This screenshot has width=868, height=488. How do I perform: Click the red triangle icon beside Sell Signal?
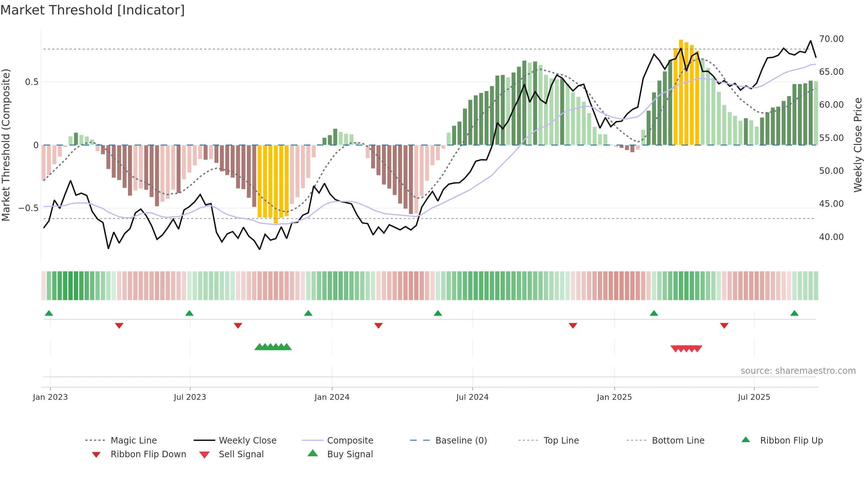204,455
